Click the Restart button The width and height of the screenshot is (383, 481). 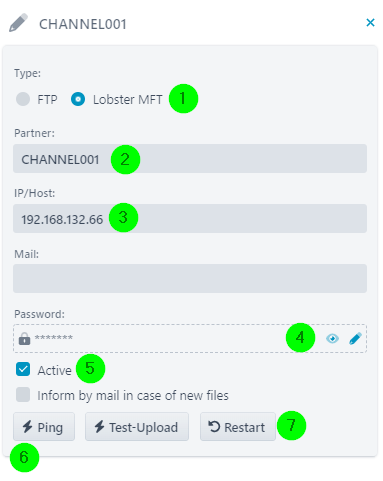pos(238,427)
